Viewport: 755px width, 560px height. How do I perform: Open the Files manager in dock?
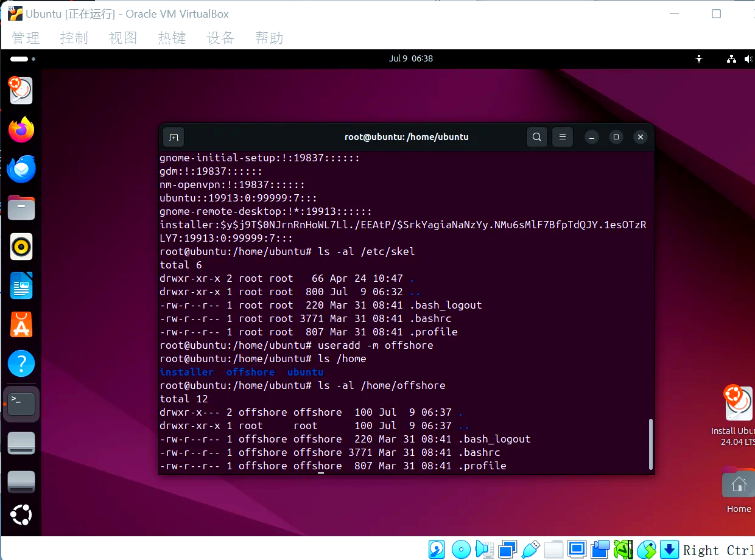tap(21, 208)
